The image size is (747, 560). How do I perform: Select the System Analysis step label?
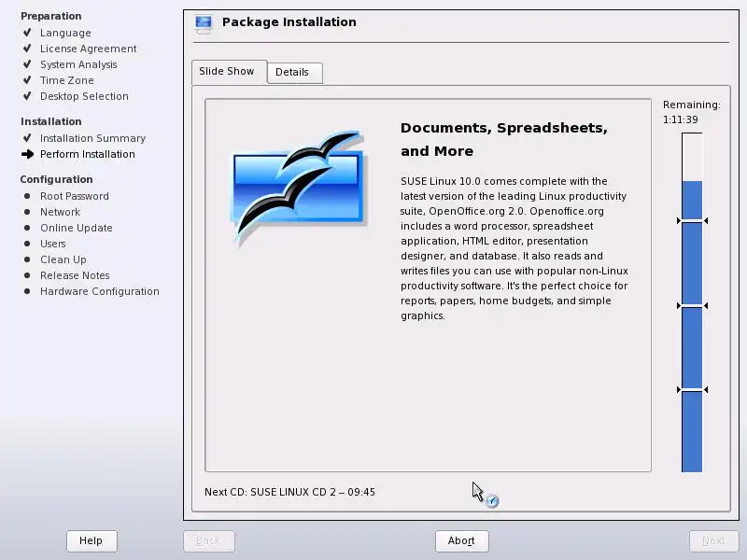tap(78, 64)
